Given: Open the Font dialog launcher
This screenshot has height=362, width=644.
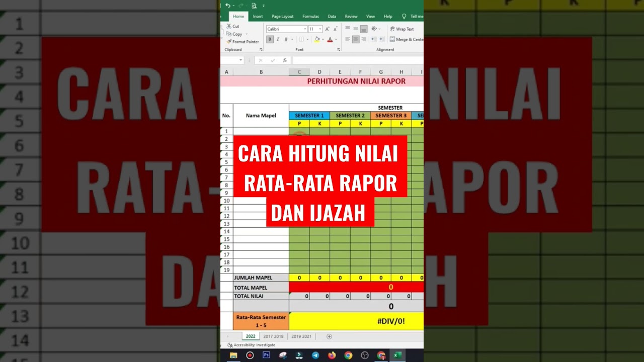Looking at the screenshot, I should [339, 50].
